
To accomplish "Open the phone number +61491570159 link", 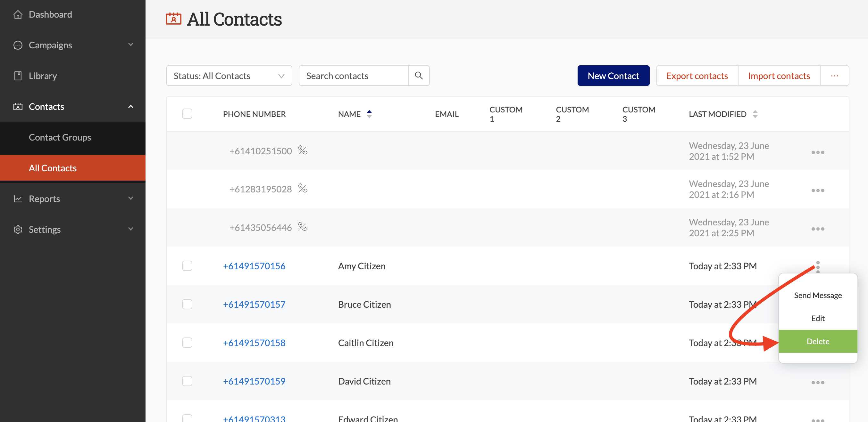I will [254, 381].
